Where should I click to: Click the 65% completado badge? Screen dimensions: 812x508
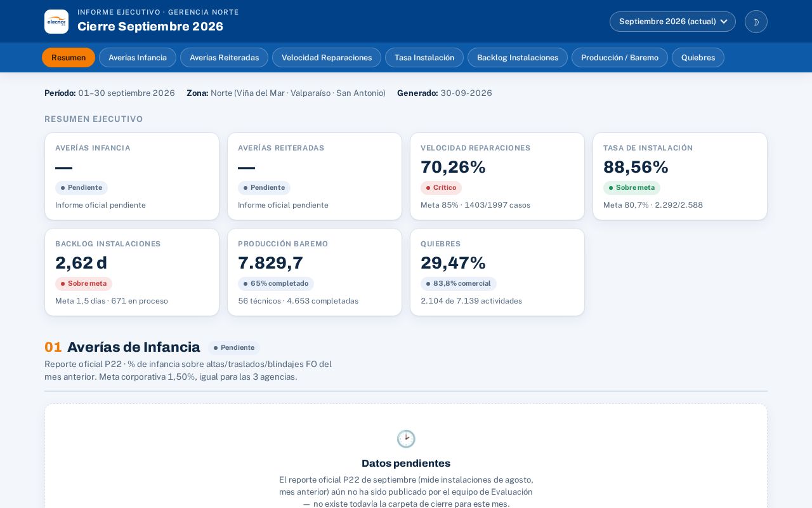[276, 284]
